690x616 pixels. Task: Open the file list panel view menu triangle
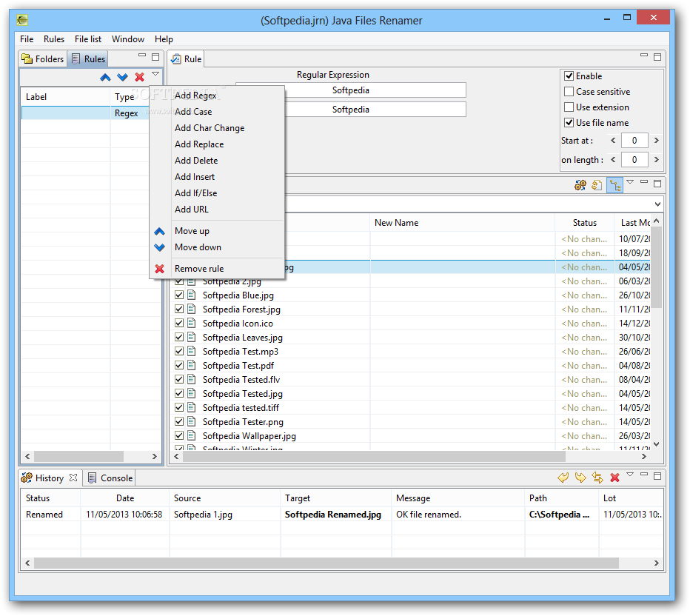coord(630,181)
